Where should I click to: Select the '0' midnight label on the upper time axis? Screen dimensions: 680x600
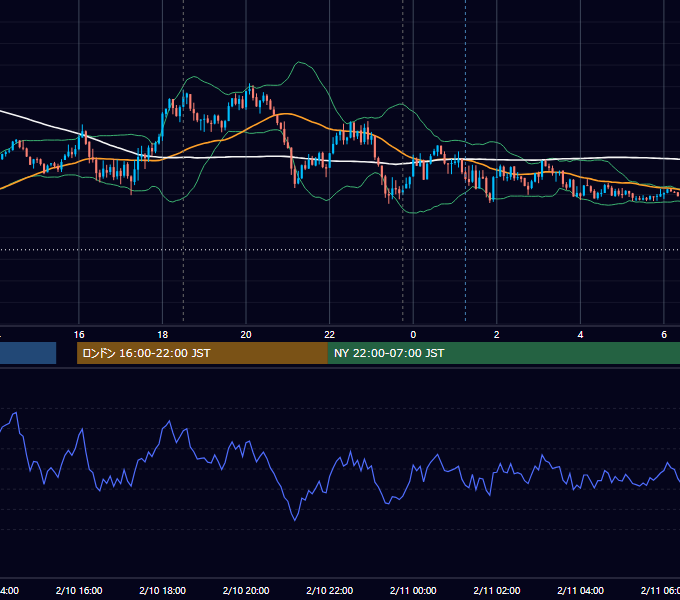[413, 335]
